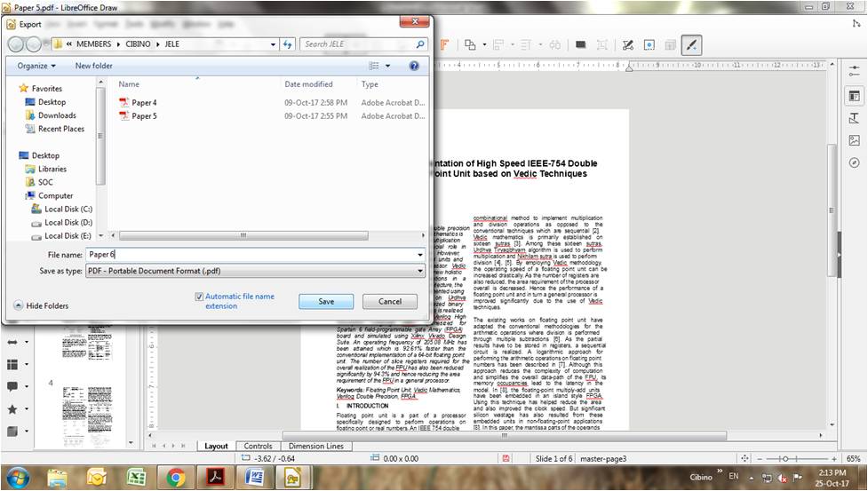This screenshot has height=491, width=868.
Task: Click the New folder button
Action: [x=93, y=65]
